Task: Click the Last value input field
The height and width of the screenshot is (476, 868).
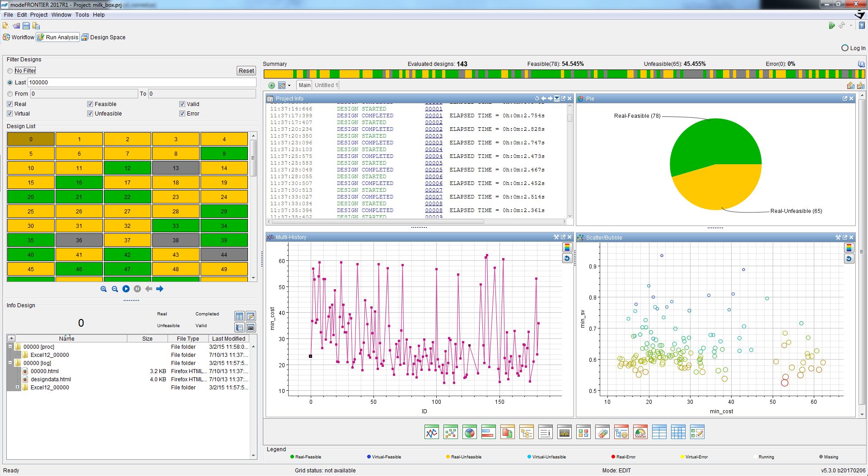Action: 142,83
